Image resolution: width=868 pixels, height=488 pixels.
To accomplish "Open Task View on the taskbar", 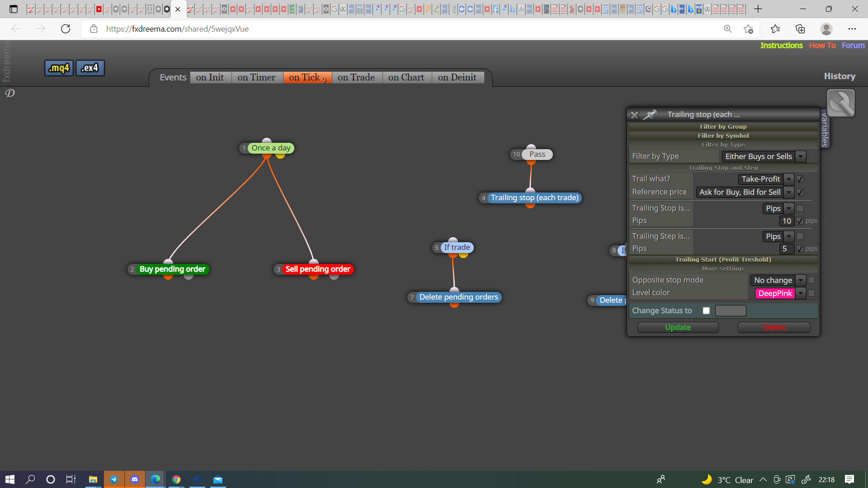I will 71,479.
